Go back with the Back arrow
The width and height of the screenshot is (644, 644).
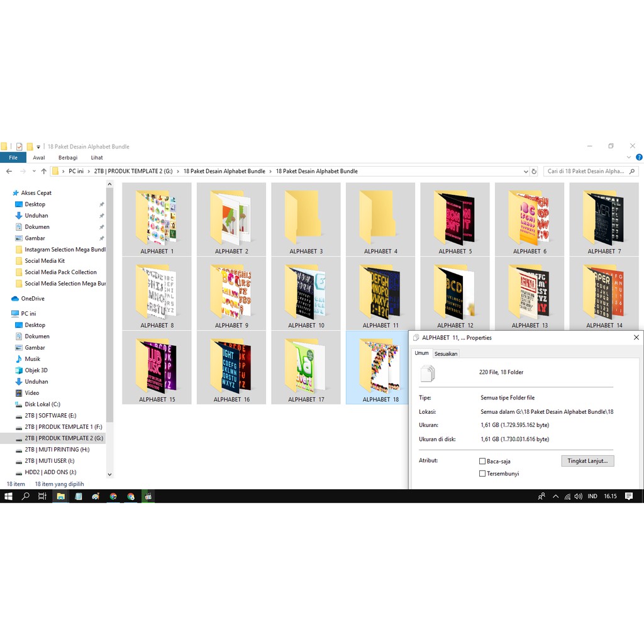click(x=9, y=171)
